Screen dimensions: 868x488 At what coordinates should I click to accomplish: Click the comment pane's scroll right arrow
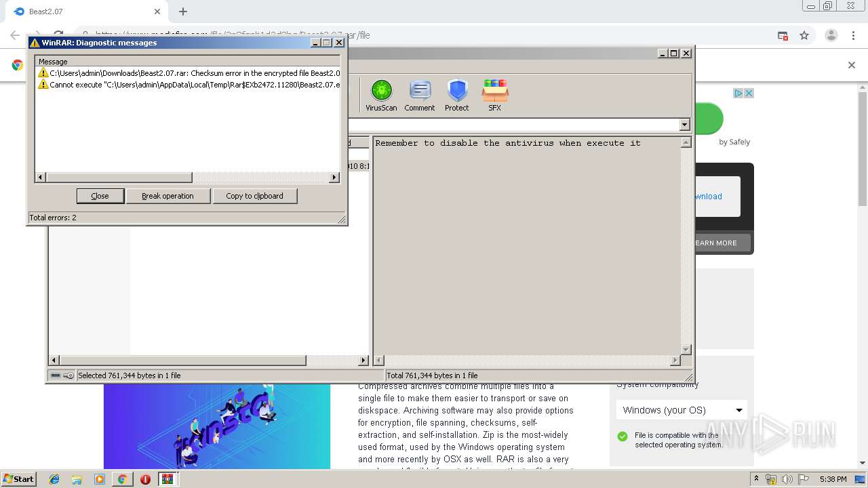[x=675, y=361]
